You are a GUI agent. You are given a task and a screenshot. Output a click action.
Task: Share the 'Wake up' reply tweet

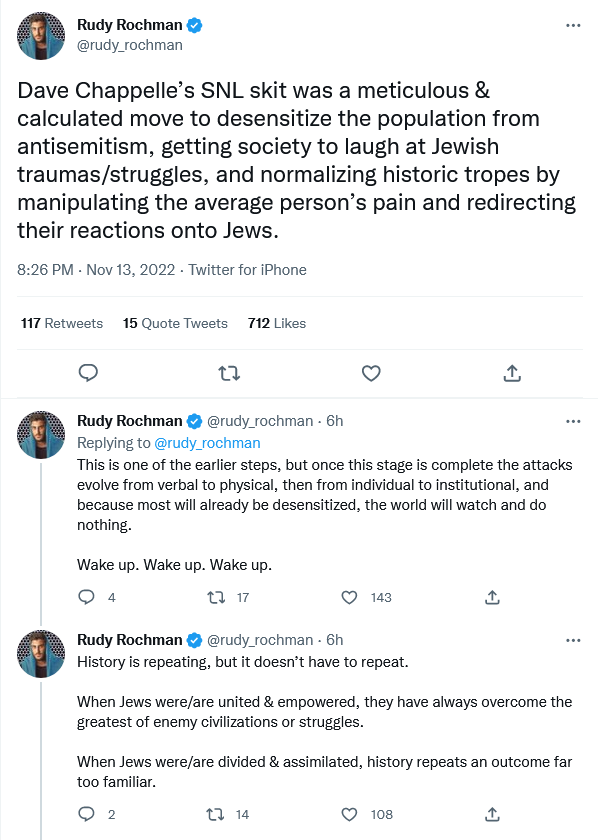point(492,597)
